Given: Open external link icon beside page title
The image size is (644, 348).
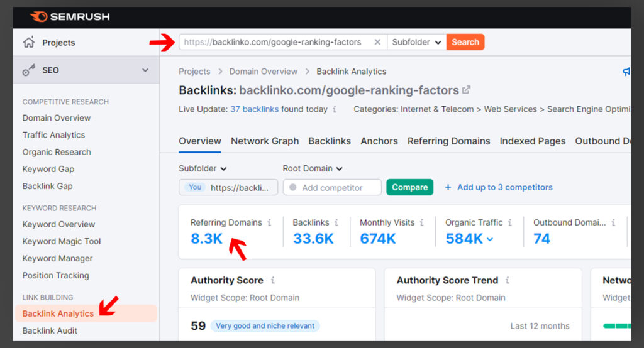Looking at the screenshot, I should 466,90.
